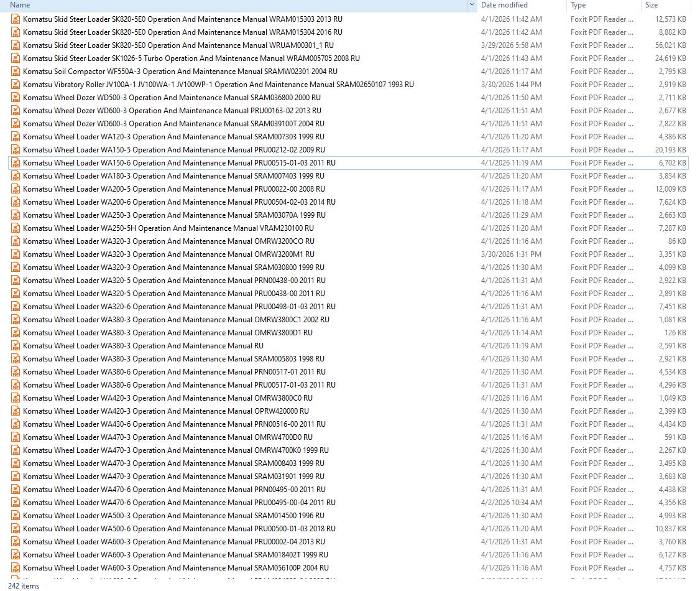The width and height of the screenshot is (700, 591).
Task: Click PDF icon of WA380-3 OMRW3800C1 2002 manual
Action: click(x=16, y=320)
